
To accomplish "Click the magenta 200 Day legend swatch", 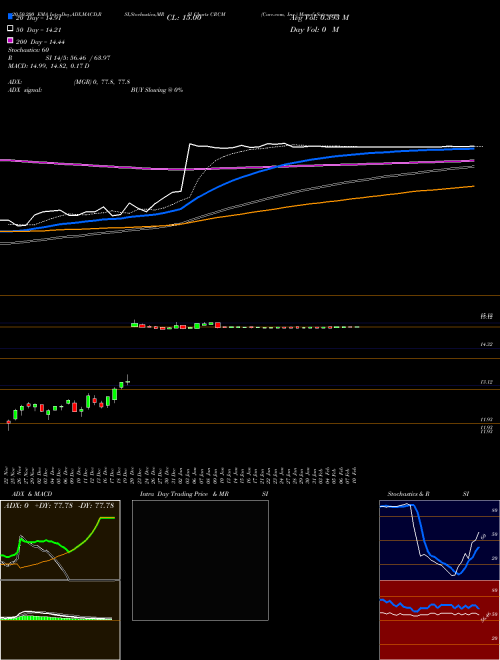I will 11,40.
